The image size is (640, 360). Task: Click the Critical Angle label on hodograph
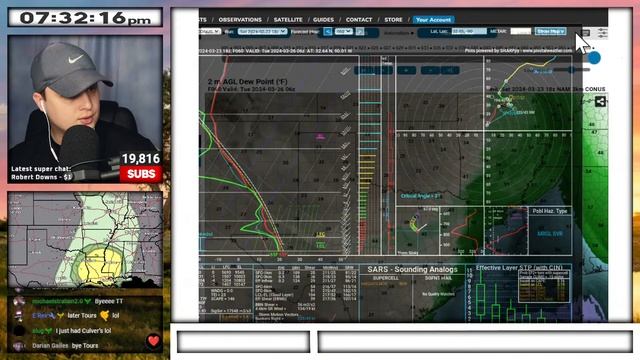point(420,196)
